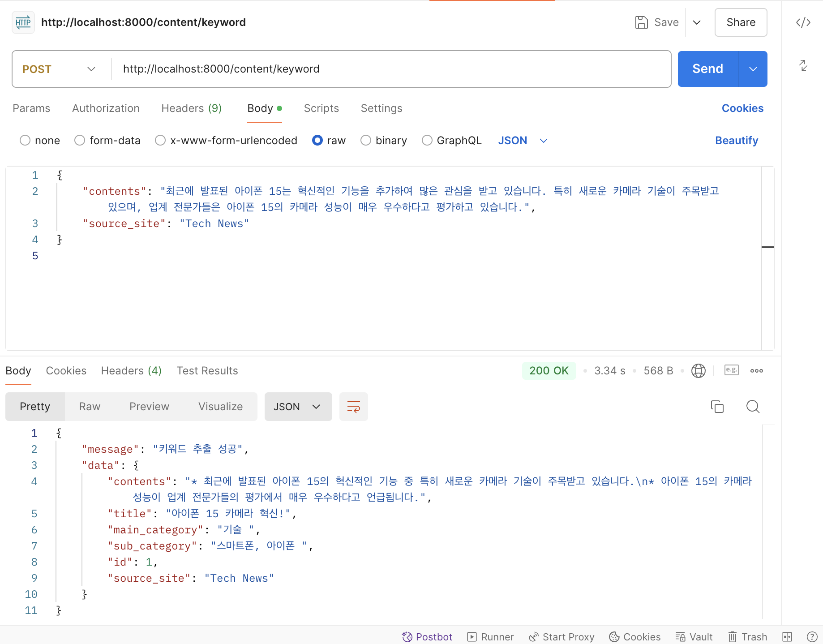Click the 568 B response size
This screenshot has height=644, width=823.
point(658,371)
